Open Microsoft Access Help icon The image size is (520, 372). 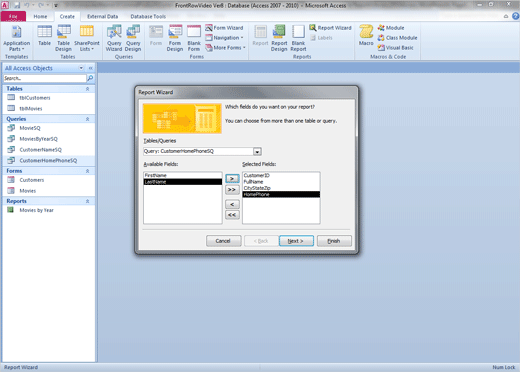click(515, 16)
